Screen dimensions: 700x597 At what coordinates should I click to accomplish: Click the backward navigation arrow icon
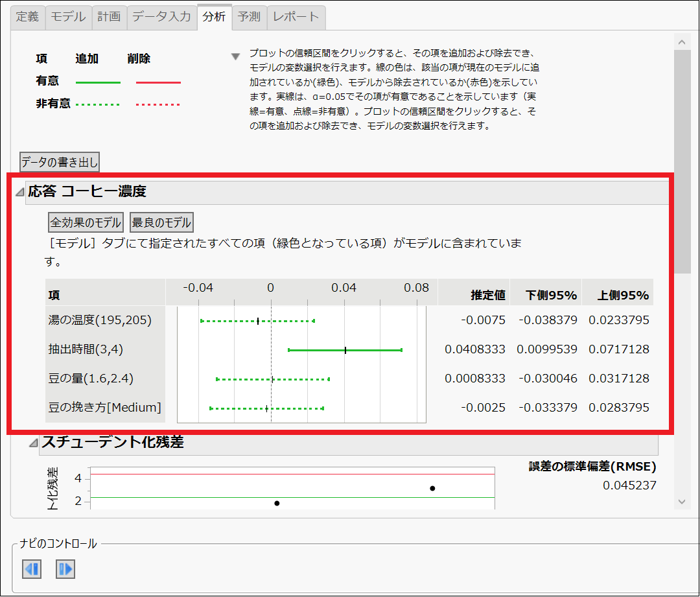[x=30, y=569]
